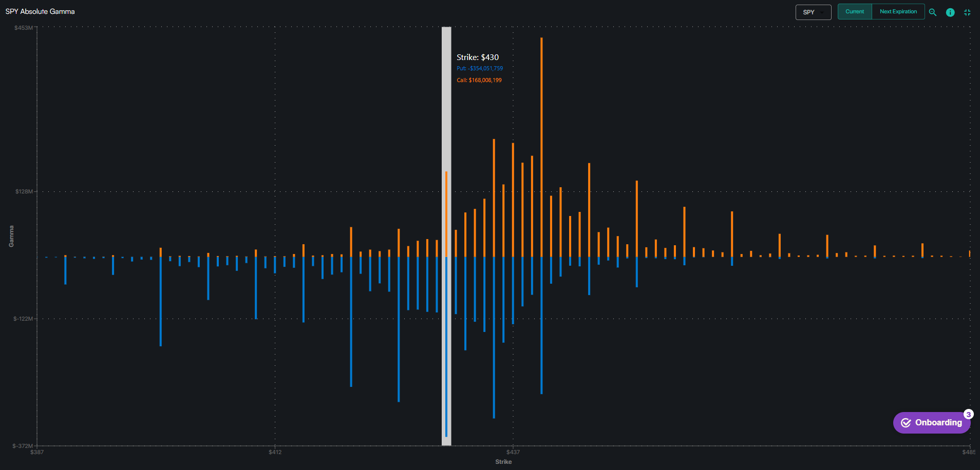The image size is (980, 470).
Task: Click the 'SPY Absolute Gamma' chart title
Action: pos(40,11)
